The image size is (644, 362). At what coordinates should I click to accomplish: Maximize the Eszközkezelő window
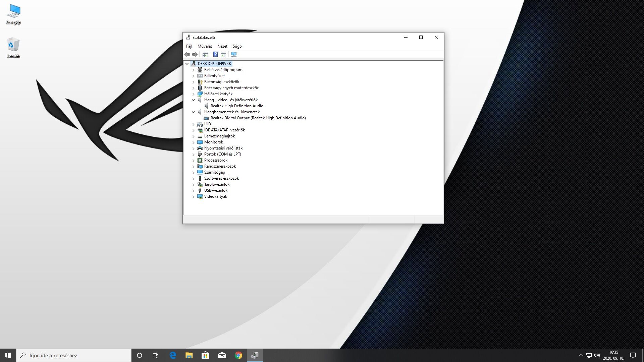(x=421, y=37)
